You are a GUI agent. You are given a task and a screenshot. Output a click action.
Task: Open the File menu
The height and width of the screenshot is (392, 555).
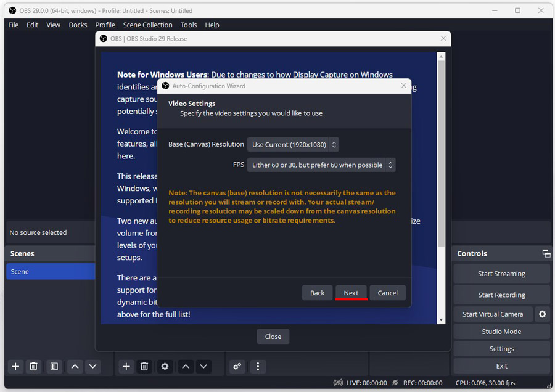click(14, 25)
